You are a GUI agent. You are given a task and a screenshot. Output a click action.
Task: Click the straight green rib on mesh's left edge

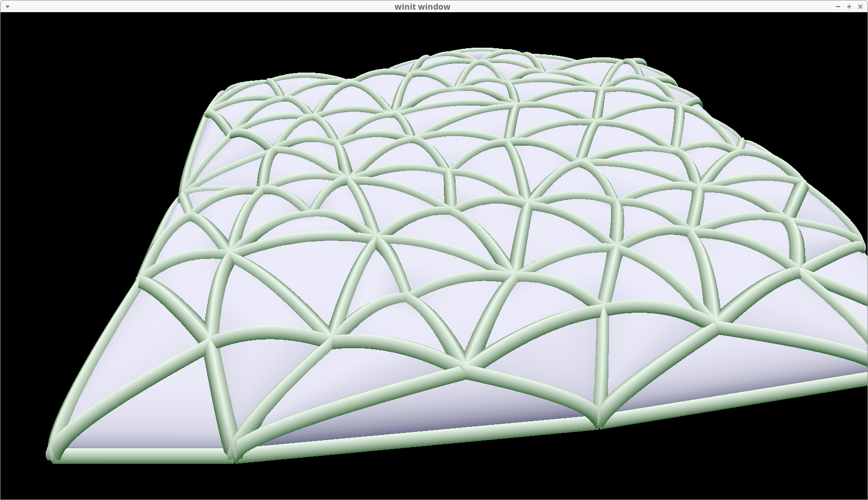pos(117,325)
